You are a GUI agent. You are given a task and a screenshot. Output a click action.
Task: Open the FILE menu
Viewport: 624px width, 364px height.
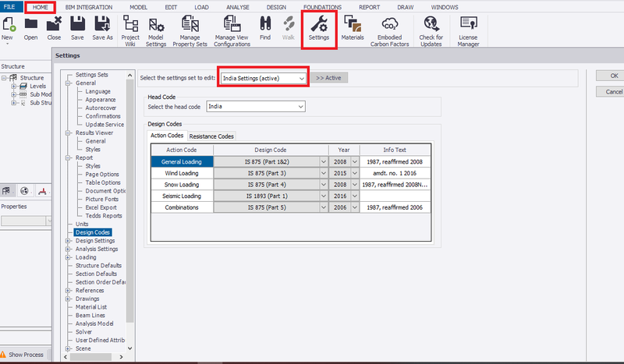pos(9,7)
